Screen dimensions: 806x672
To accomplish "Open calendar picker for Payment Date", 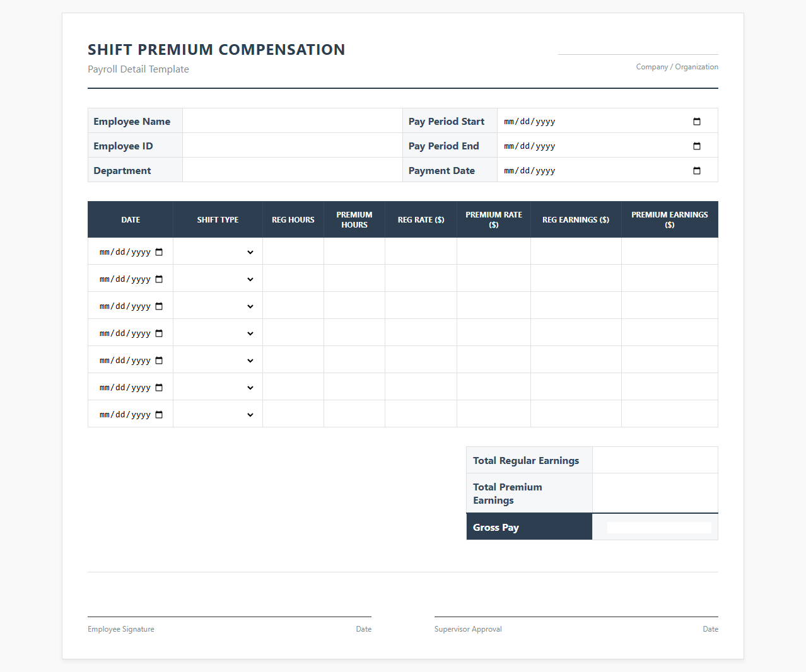I will [697, 170].
